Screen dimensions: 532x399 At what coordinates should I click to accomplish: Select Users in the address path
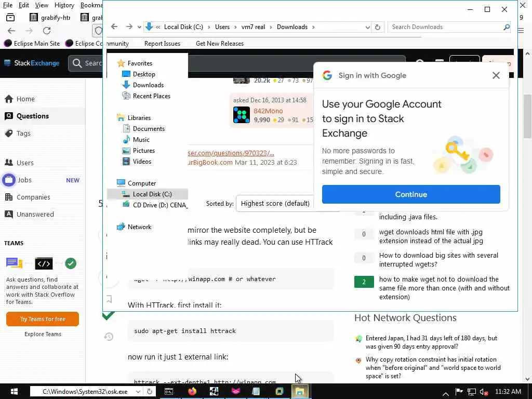click(x=222, y=27)
